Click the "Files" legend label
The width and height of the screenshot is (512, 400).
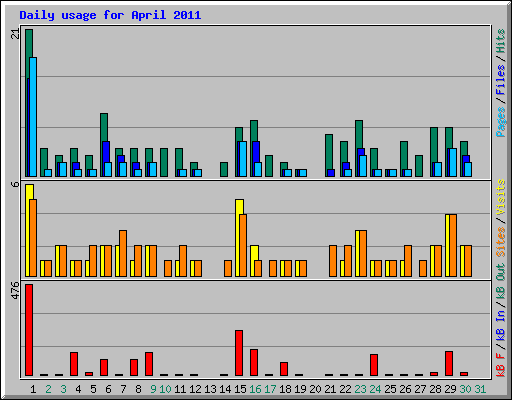[501, 80]
